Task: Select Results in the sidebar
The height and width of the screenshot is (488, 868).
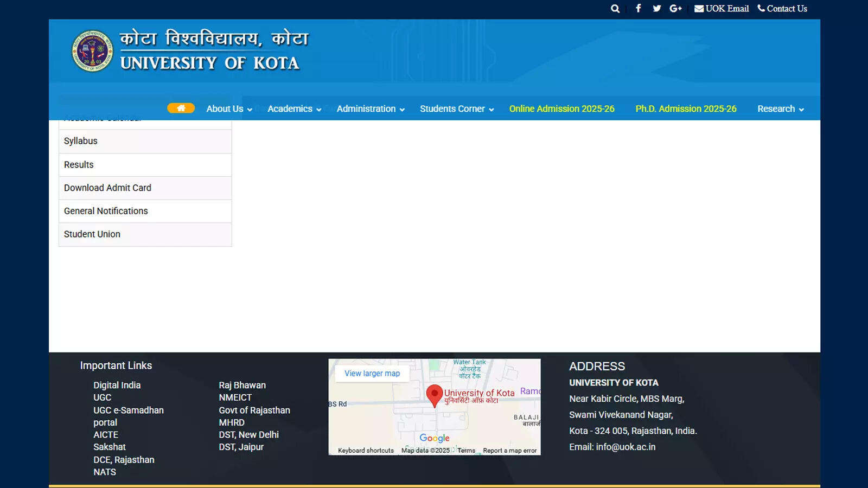Action: pos(145,165)
